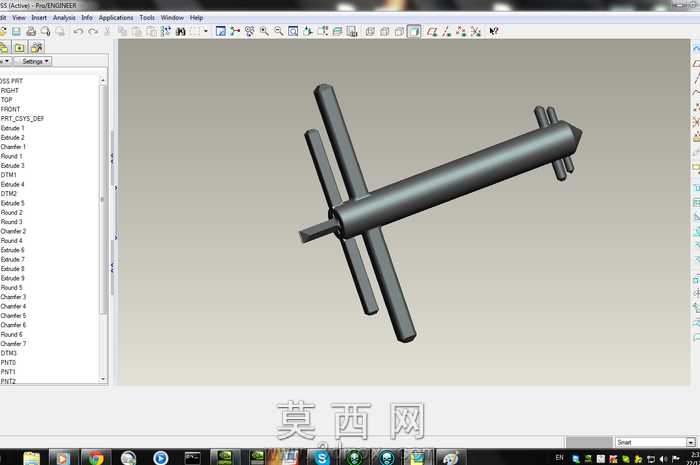Click model tree scrollbar up arrow
The height and width of the screenshot is (465, 700).
coord(103,80)
